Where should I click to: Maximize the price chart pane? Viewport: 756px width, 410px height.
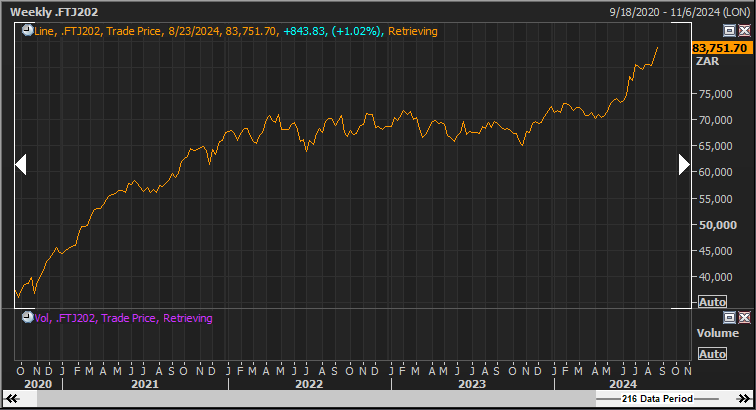[729, 31]
